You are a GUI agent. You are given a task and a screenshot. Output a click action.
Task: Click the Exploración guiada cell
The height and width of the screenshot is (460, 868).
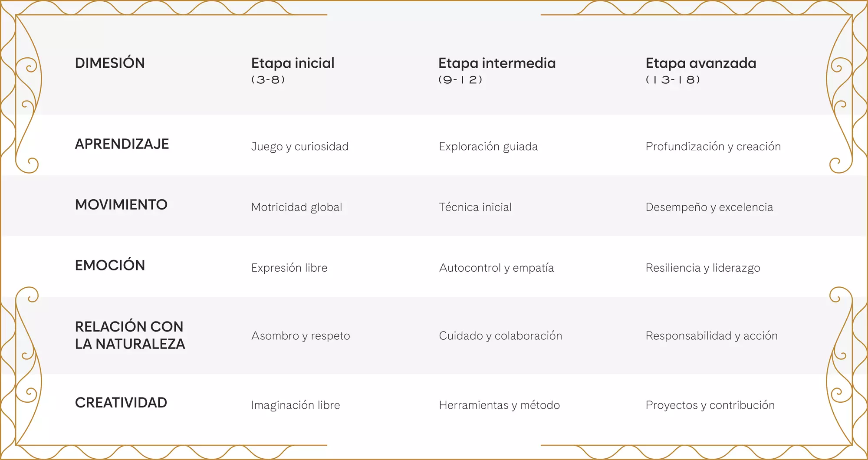(488, 147)
